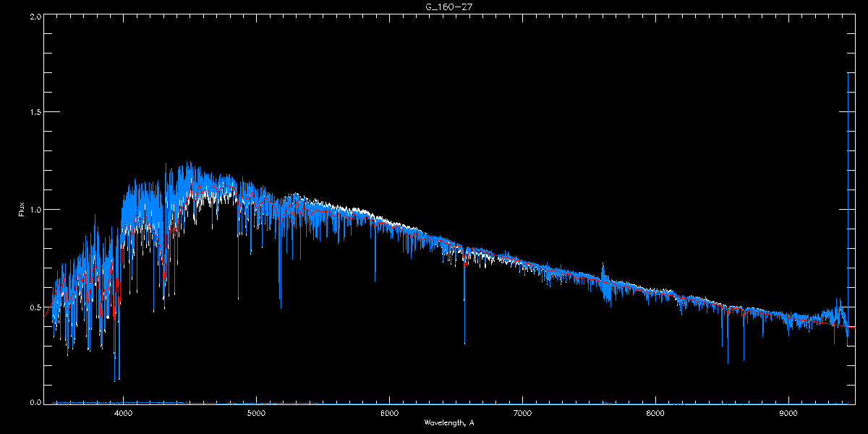
Task: Click the 2.0 y-axis tick label
Action: pos(35,16)
